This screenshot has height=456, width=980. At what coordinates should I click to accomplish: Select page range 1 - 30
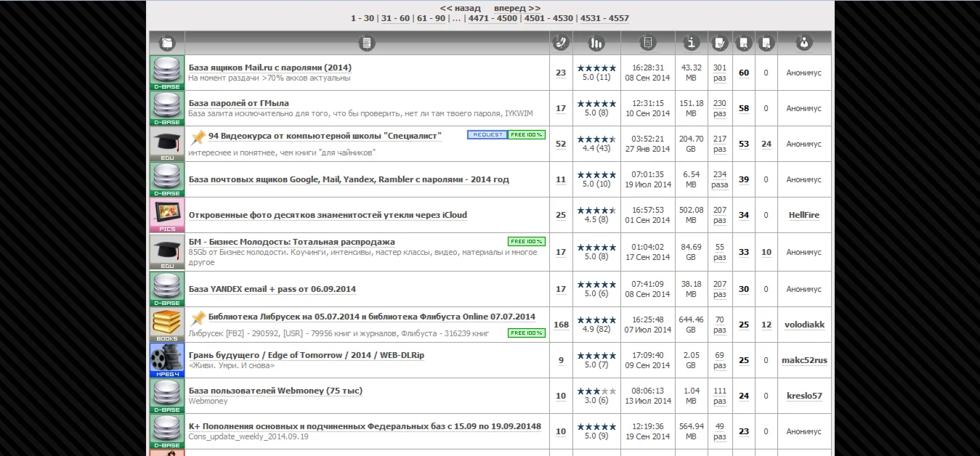tap(363, 19)
